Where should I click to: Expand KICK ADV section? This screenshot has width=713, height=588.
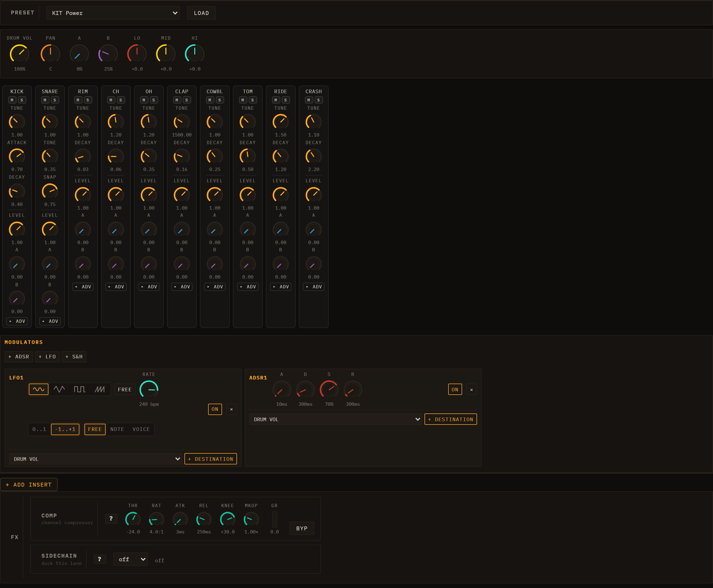[x=17, y=321]
